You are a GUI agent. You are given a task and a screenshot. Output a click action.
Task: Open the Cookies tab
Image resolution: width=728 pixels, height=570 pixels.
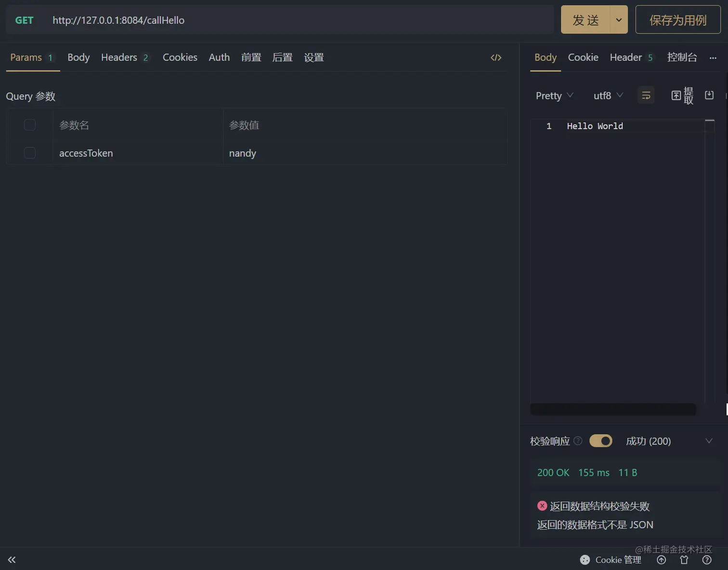pyautogui.click(x=180, y=57)
